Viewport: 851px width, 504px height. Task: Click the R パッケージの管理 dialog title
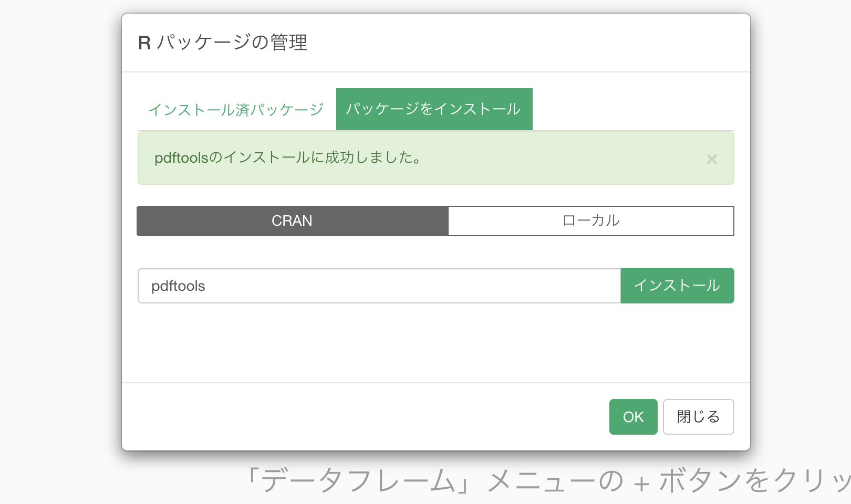[223, 43]
